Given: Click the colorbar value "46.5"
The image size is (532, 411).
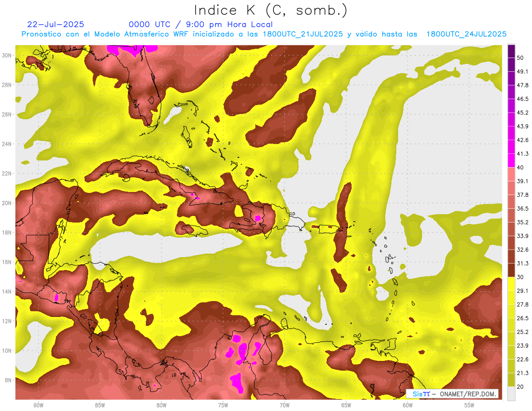Looking at the screenshot, I should 523,99.
